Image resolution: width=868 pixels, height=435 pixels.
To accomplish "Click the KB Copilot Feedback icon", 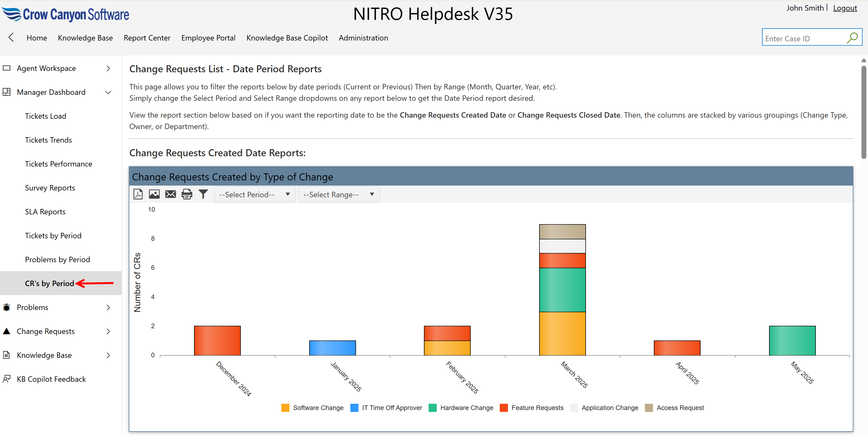I will point(7,379).
